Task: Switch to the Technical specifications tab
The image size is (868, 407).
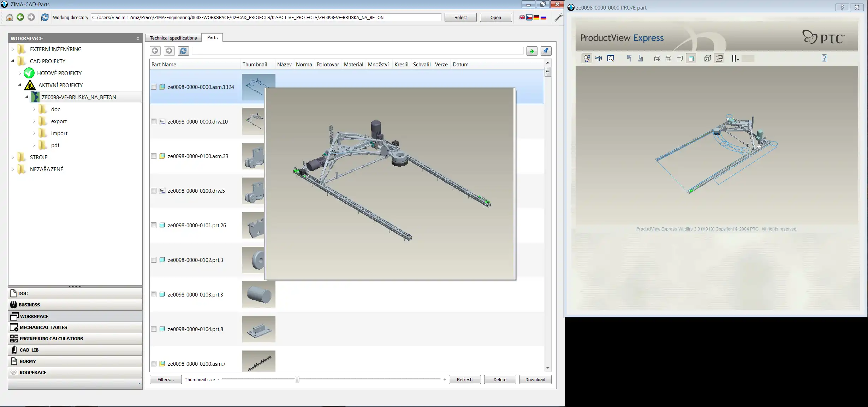Action: coord(173,38)
